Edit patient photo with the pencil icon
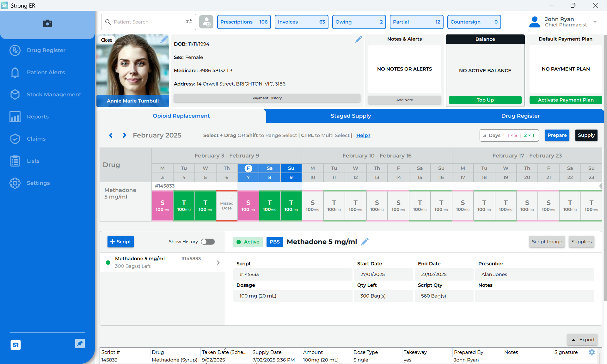The image size is (607, 364). coord(164,39)
